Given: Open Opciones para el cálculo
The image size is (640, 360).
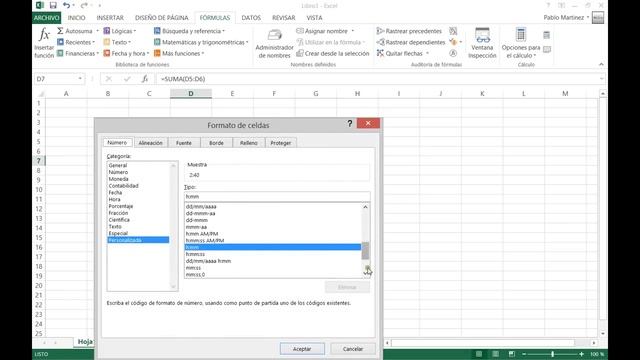Looking at the screenshot, I should tap(521, 43).
